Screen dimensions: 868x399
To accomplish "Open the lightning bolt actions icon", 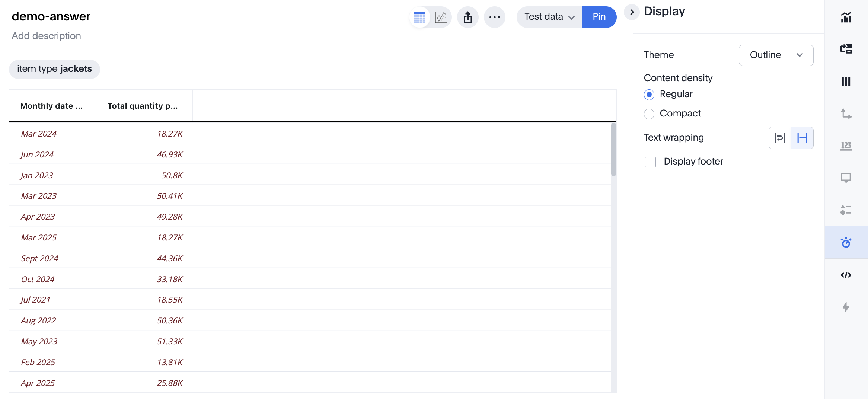I will point(846,307).
